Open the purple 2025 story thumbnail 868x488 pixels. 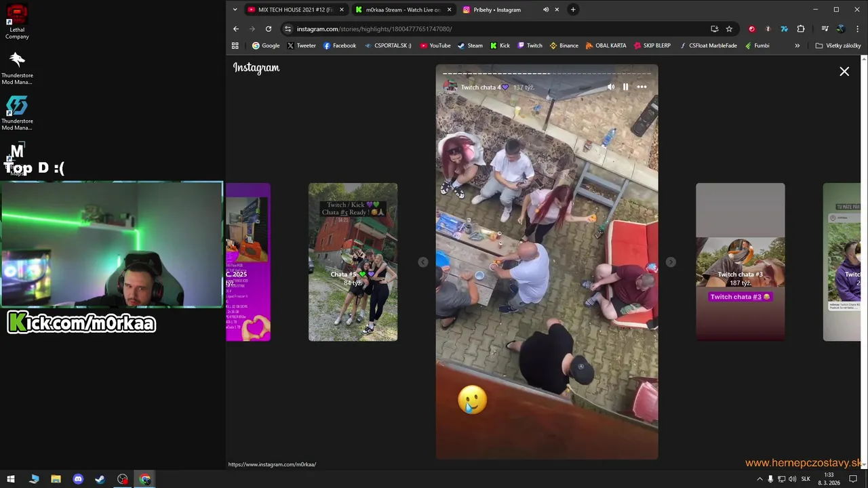(248, 262)
